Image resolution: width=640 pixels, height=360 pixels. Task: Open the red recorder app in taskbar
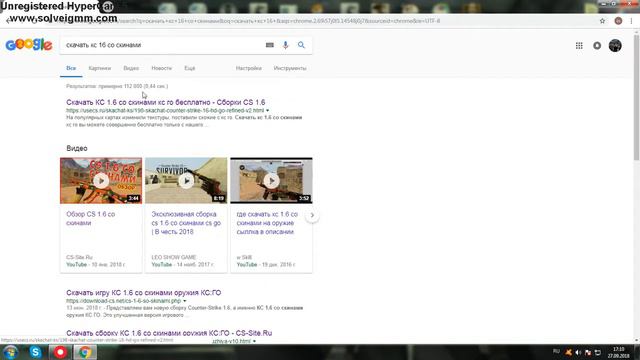[x=60, y=352]
